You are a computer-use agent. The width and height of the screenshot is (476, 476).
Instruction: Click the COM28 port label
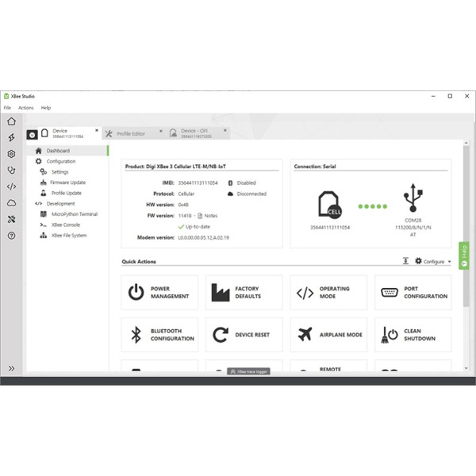413,220
